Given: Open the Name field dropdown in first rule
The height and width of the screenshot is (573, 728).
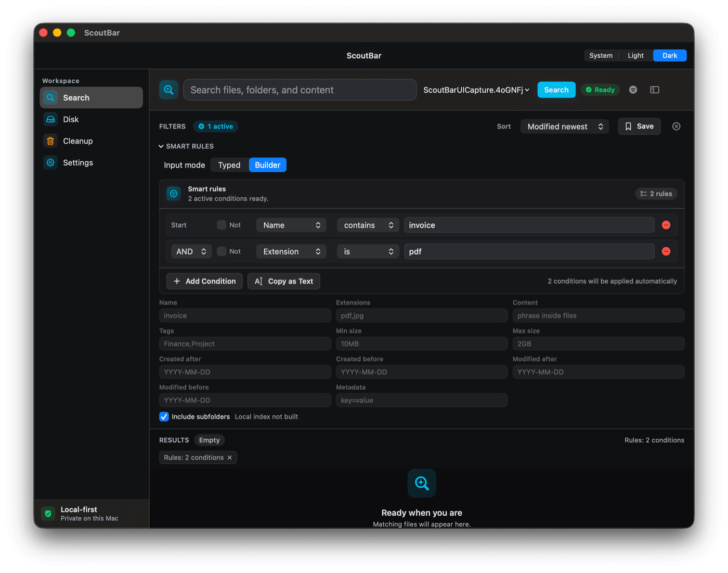Looking at the screenshot, I should 291,225.
